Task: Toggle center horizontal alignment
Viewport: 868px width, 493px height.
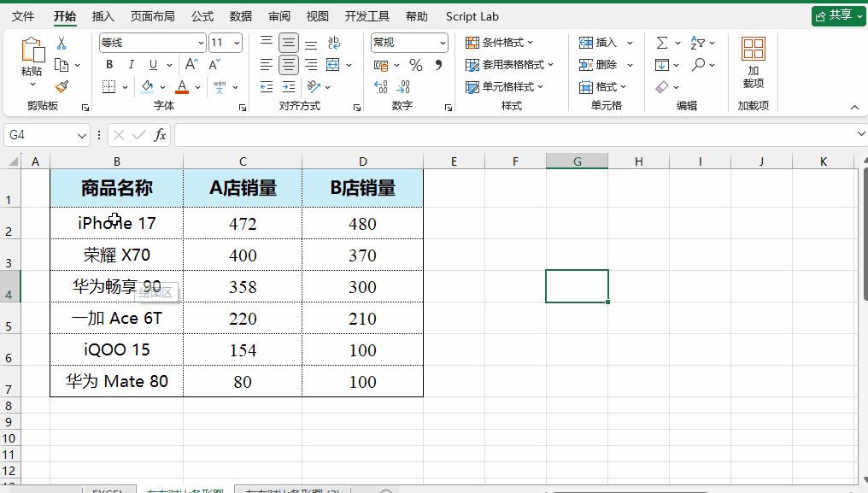Action: tap(289, 65)
